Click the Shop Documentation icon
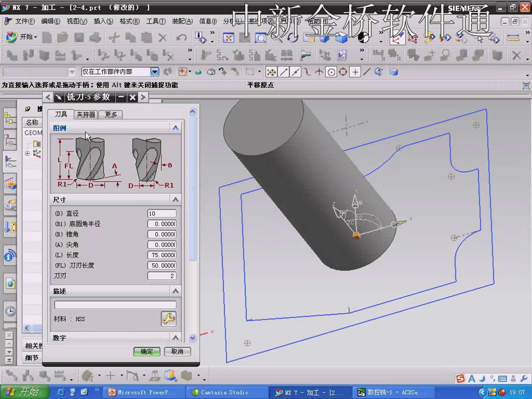 click(341, 55)
